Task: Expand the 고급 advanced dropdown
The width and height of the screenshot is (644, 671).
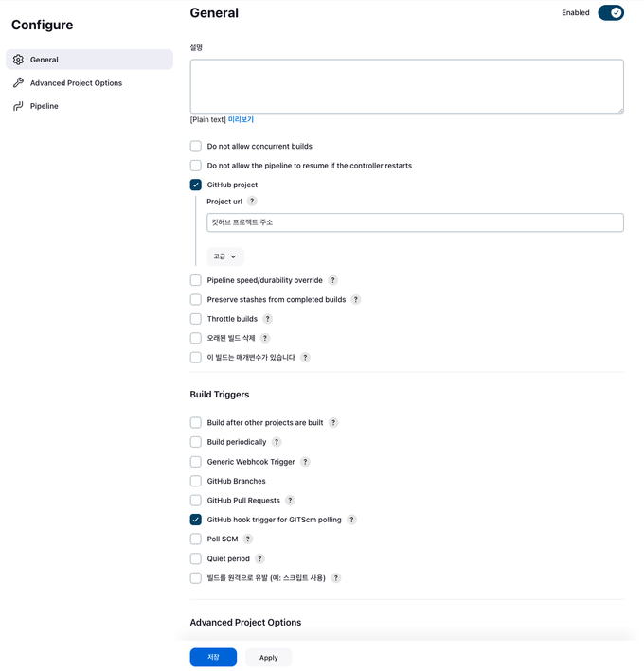Action: (x=225, y=256)
